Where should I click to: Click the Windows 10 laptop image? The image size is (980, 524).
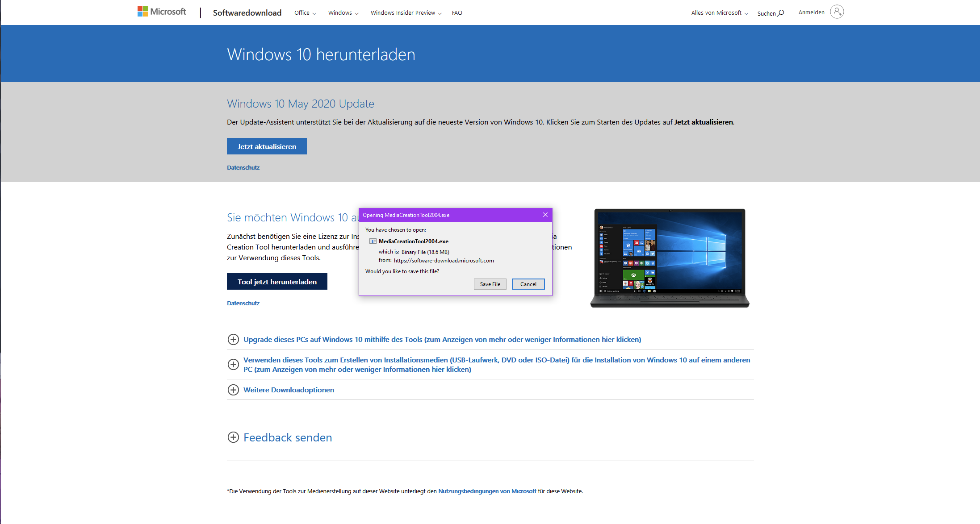670,258
